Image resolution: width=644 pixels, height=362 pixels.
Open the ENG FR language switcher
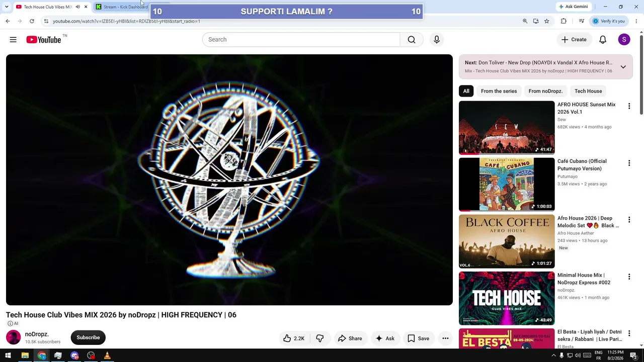[x=599, y=356]
